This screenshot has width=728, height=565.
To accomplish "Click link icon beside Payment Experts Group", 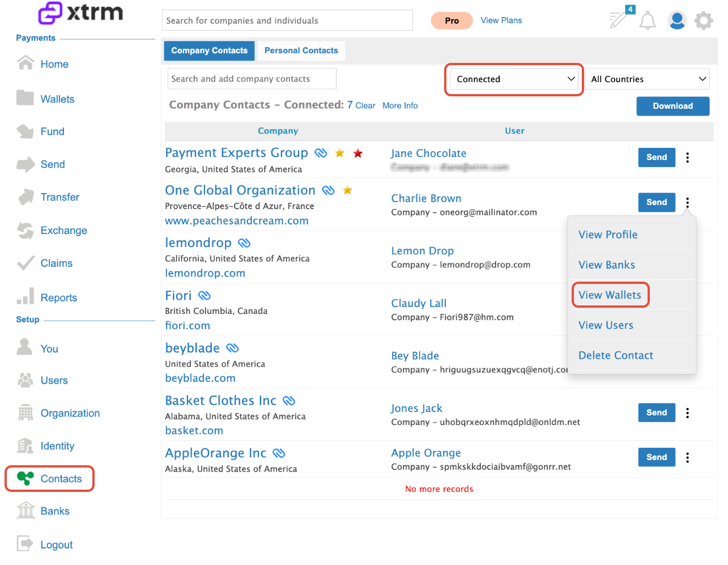I will tap(321, 153).
